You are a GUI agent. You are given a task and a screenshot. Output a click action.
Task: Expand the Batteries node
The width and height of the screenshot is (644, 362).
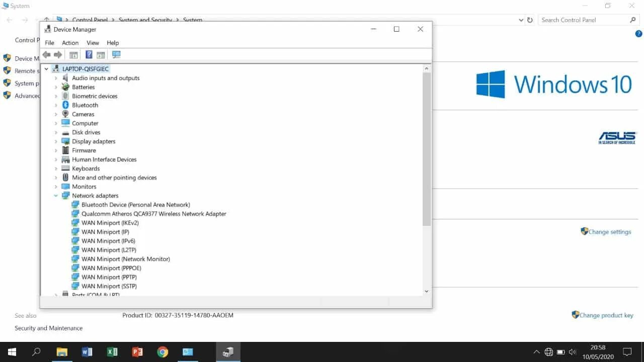[56, 87]
